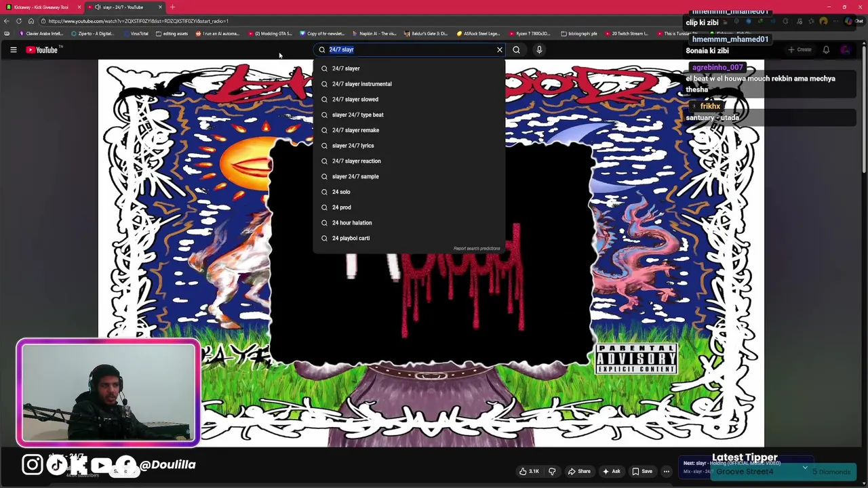Expand the 'bibliographi pfe' bookmark folder

579,33
